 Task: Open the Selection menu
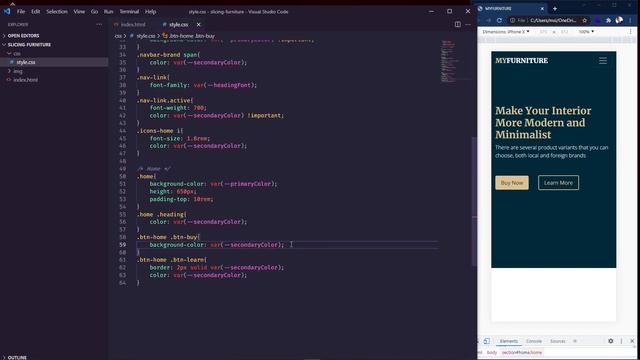click(x=57, y=11)
